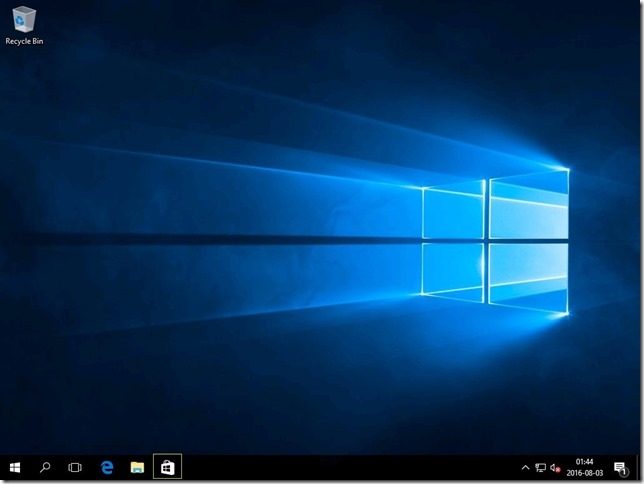Open the network status tray icon
Viewport: 644px width, 484px height.
coord(540,468)
